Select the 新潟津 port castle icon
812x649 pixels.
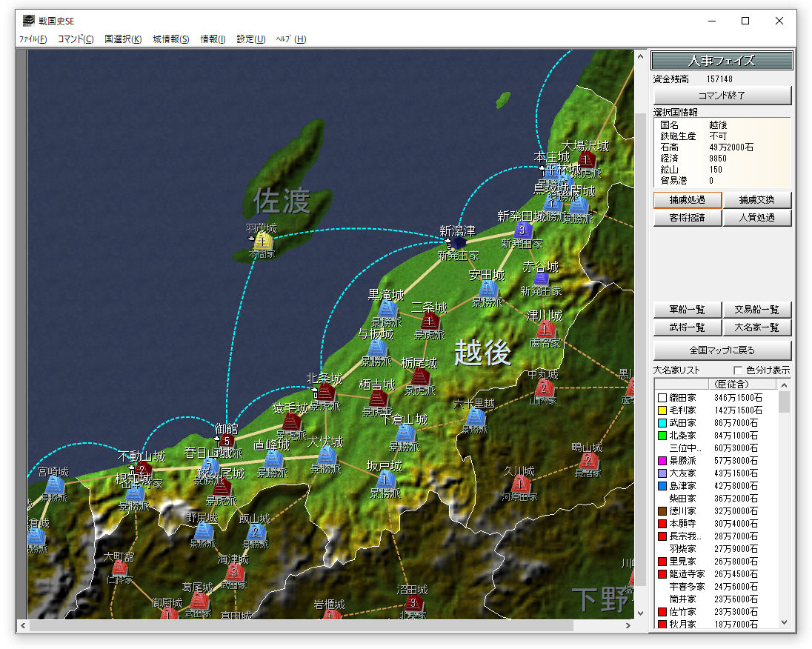coord(458,242)
